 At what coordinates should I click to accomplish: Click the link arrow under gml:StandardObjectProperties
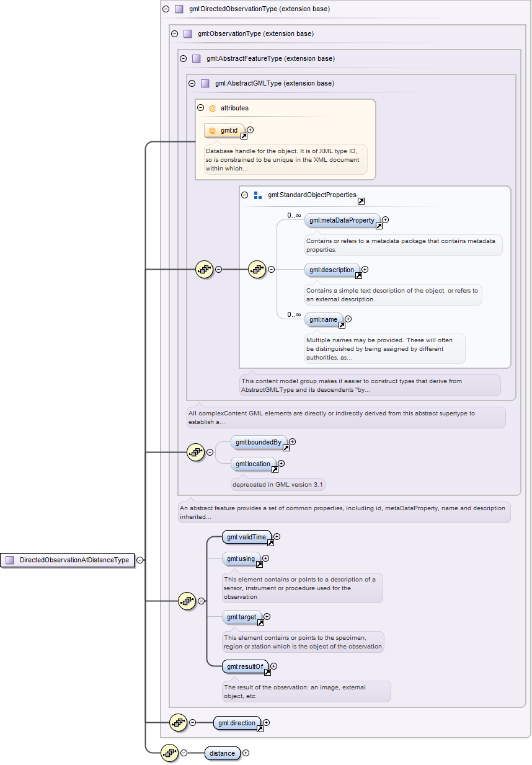361,201
